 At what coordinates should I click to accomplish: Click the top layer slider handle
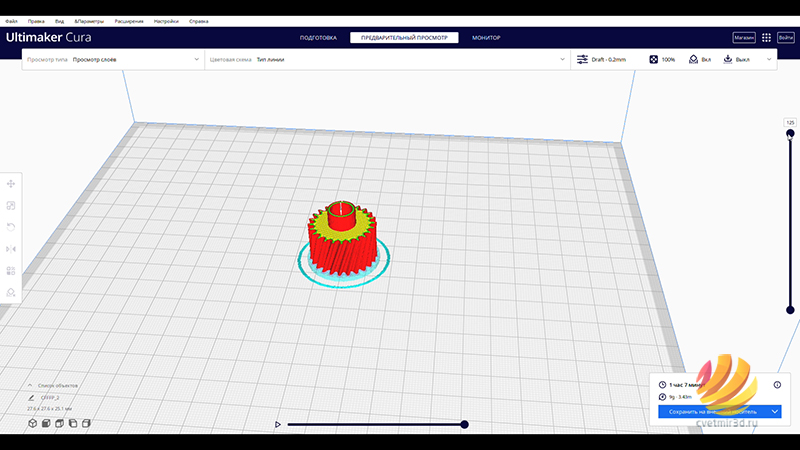(790, 134)
